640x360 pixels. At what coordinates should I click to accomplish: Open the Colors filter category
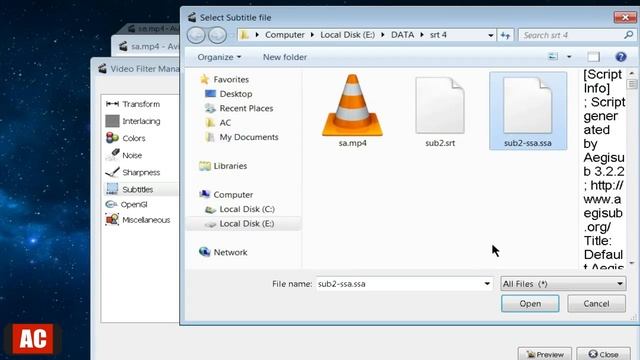tap(126, 138)
